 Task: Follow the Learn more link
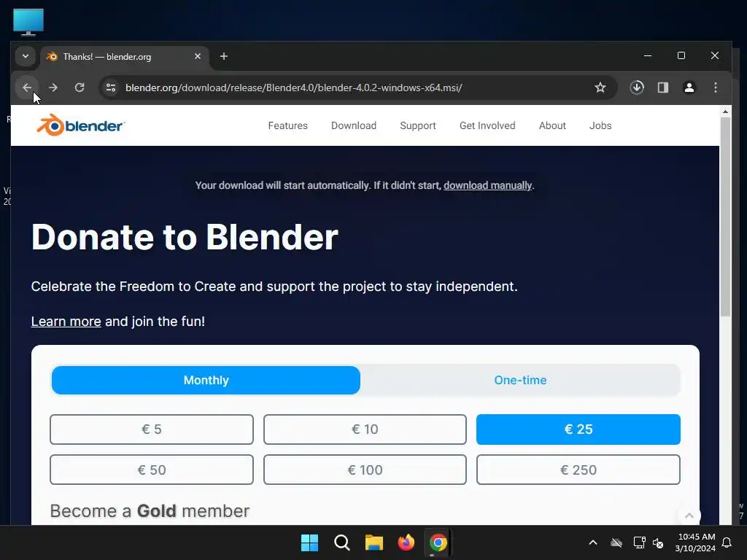coord(66,322)
